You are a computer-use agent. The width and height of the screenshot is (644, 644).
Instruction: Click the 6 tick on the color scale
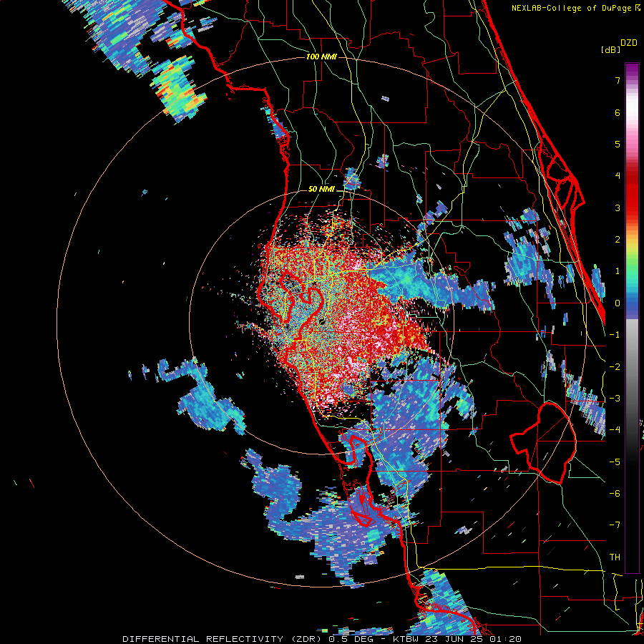click(618, 112)
